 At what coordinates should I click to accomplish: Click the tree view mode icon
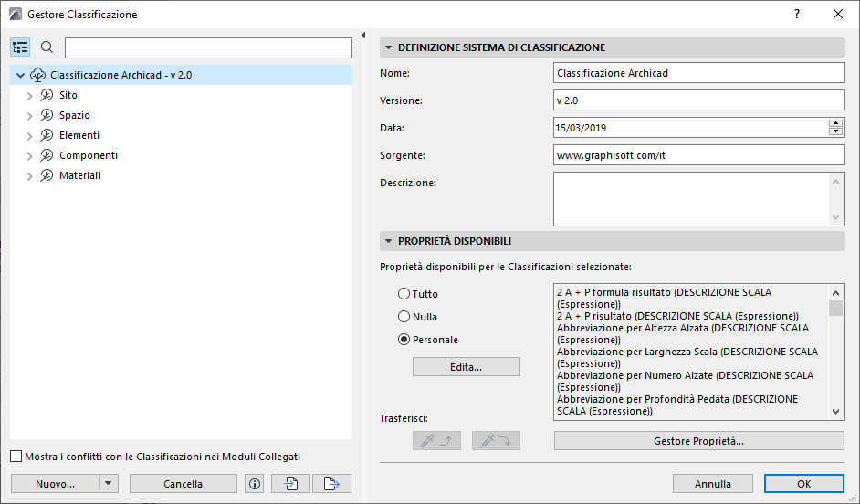click(21, 47)
